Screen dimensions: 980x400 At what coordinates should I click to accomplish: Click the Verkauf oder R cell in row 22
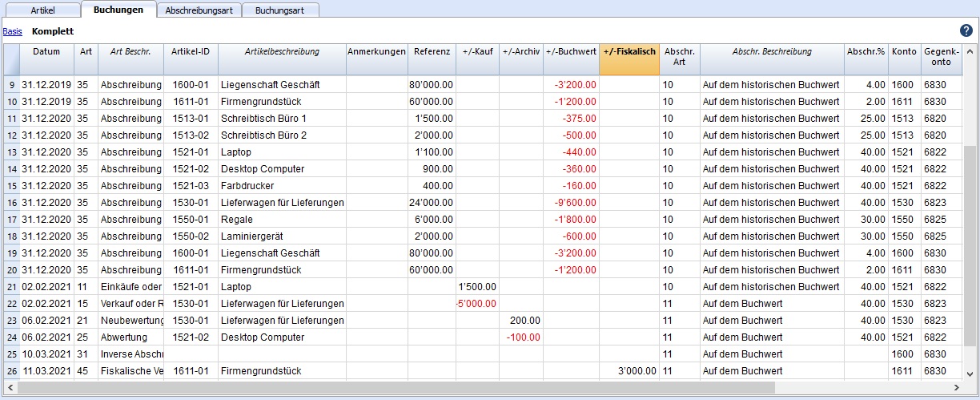[x=131, y=303]
